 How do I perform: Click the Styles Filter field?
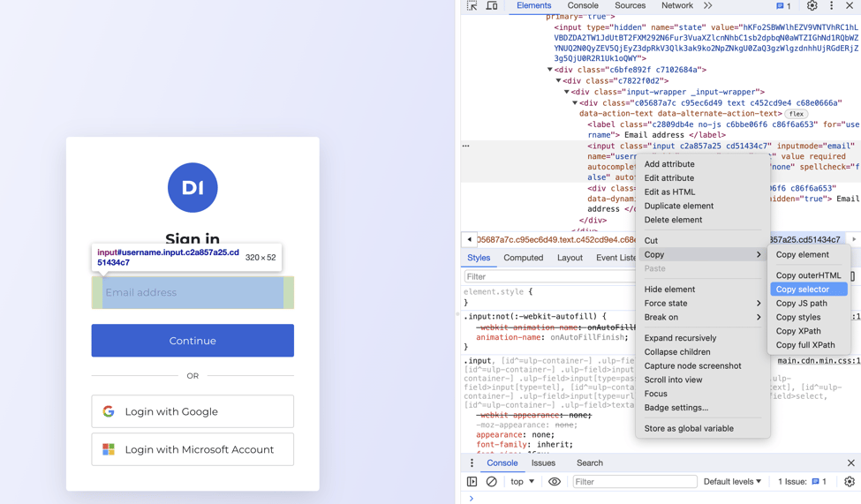point(549,276)
